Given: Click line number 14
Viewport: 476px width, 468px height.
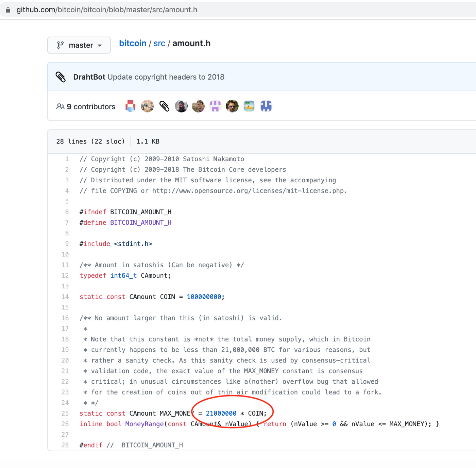Looking at the screenshot, I should click(x=65, y=297).
